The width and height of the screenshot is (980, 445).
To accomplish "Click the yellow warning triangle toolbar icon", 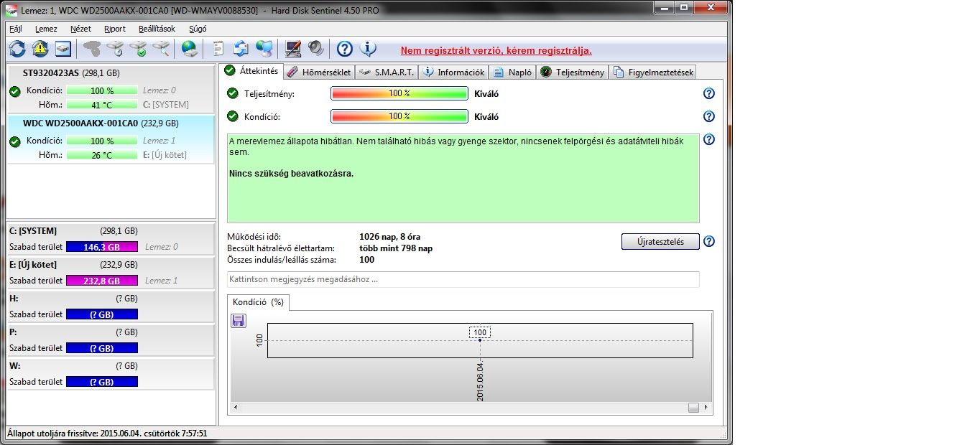I will coord(40,49).
